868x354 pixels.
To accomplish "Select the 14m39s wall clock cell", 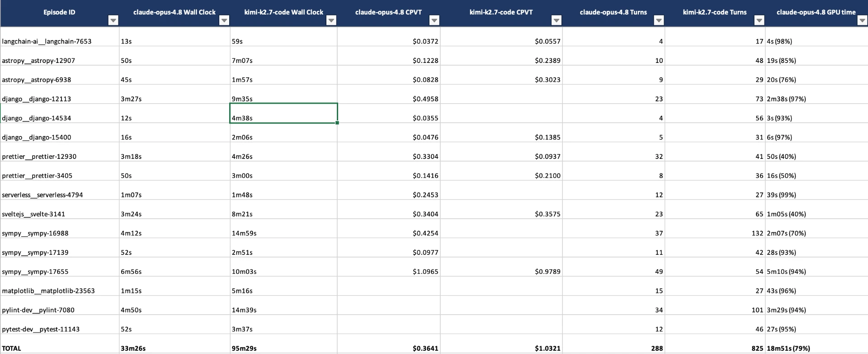I will (x=283, y=306).
